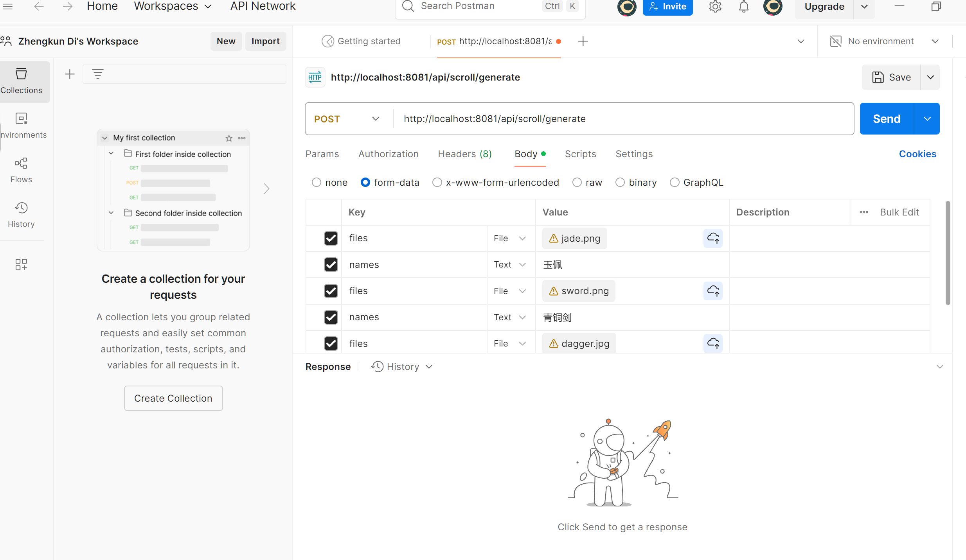Open History in the left sidebar
This screenshot has width=966, height=560.
pos(21,215)
